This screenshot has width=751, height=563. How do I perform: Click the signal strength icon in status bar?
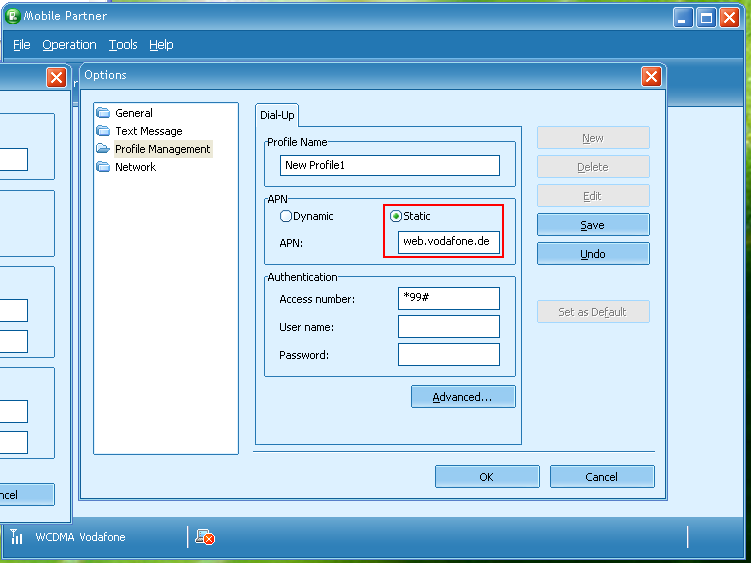[16, 536]
